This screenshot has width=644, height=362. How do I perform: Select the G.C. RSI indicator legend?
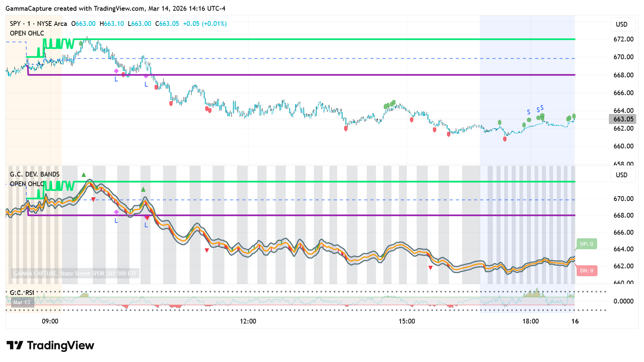coord(22,293)
